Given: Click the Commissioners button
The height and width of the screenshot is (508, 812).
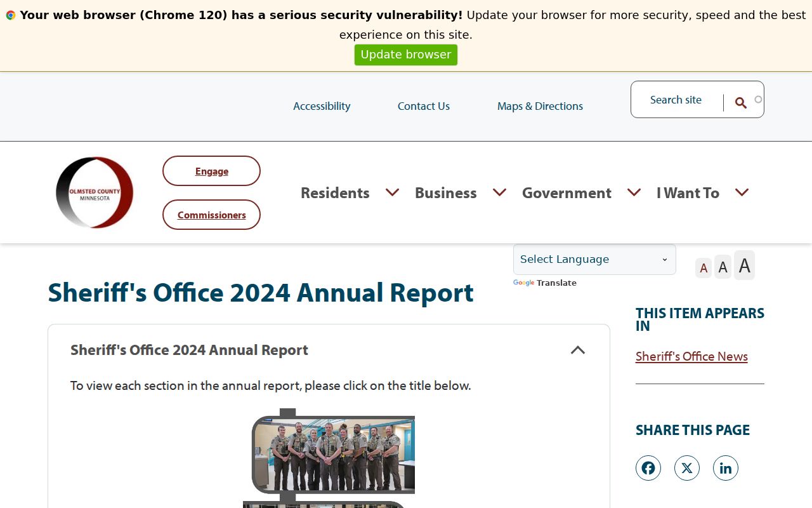Looking at the screenshot, I should [211, 215].
